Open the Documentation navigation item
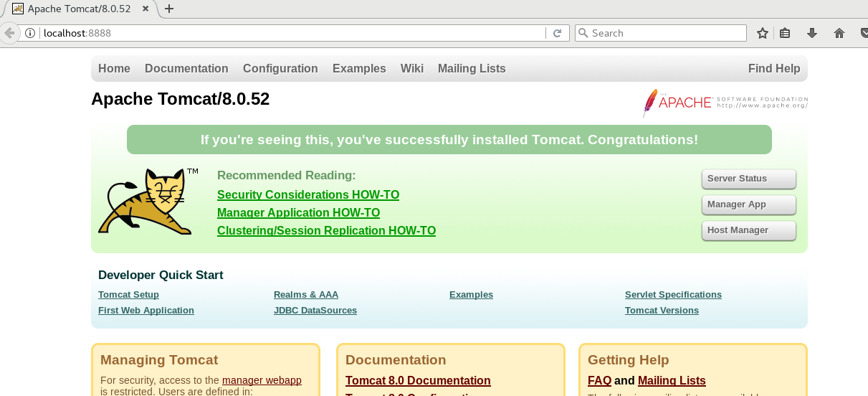The image size is (868, 396). tap(186, 69)
